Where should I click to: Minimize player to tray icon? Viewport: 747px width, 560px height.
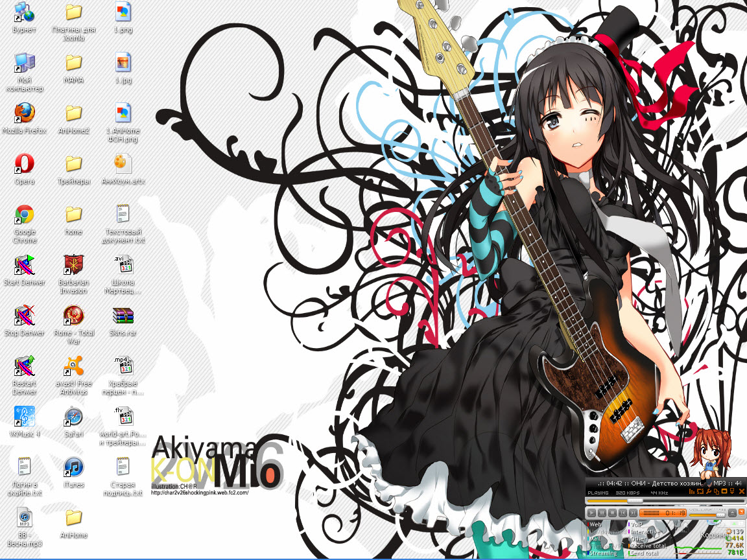click(x=731, y=491)
